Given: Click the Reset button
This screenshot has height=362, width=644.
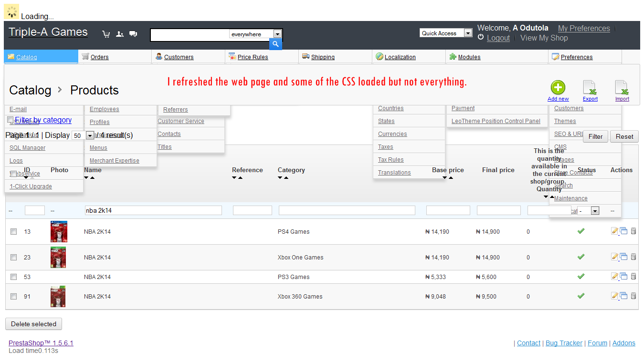Looking at the screenshot, I should [624, 136].
